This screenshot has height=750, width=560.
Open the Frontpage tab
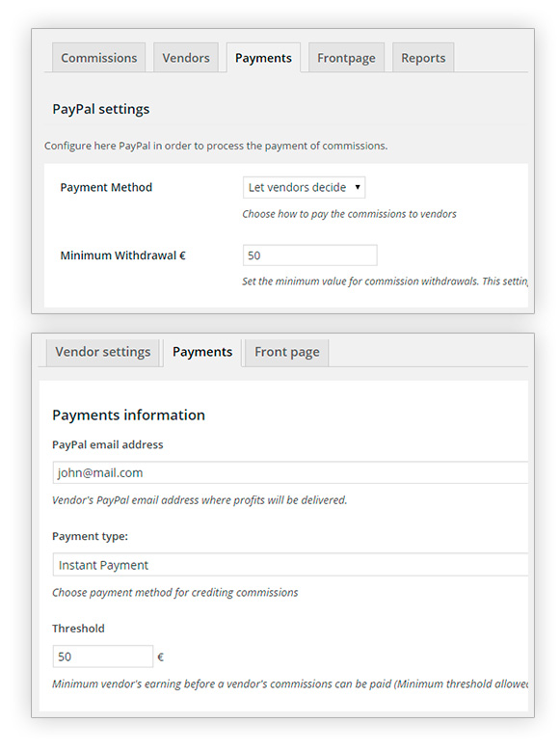pyautogui.click(x=346, y=58)
